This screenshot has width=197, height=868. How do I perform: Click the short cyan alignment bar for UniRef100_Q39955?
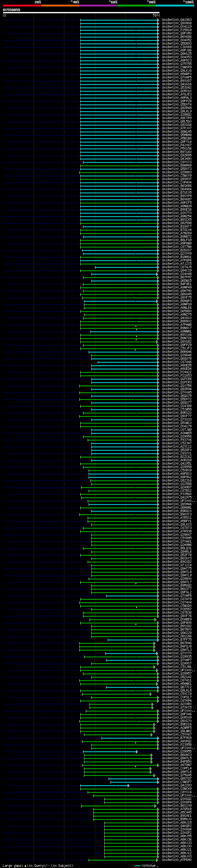tap(110, 751)
